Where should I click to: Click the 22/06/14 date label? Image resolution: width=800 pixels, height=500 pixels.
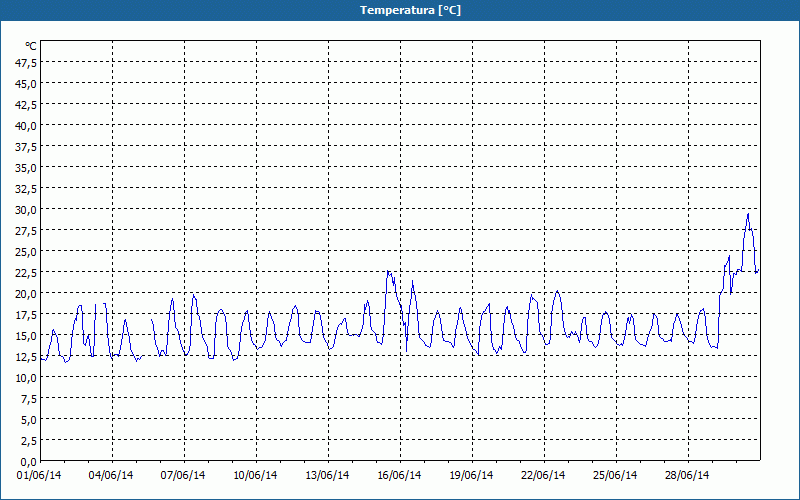tap(543, 475)
